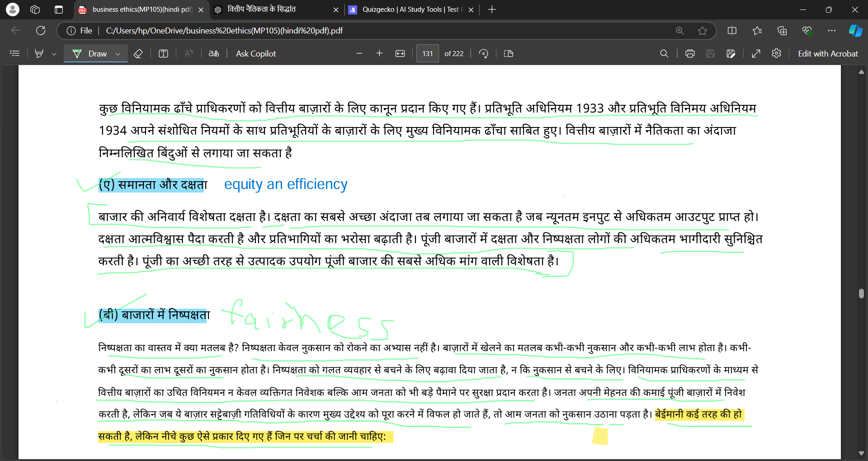Click the 'equity an efficiency' text annotation

click(x=286, y=184)
